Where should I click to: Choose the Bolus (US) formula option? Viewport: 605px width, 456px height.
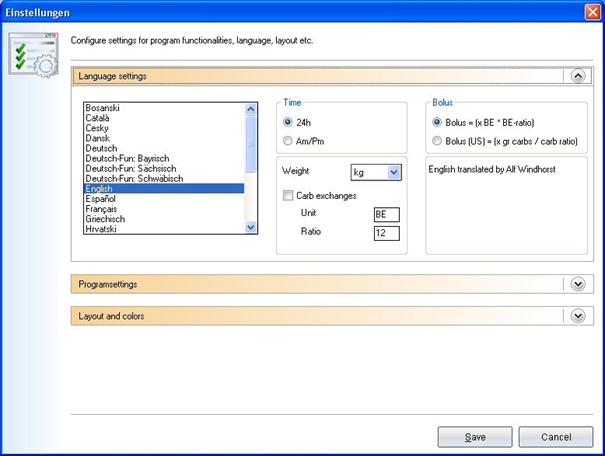(x=437, y=141)
